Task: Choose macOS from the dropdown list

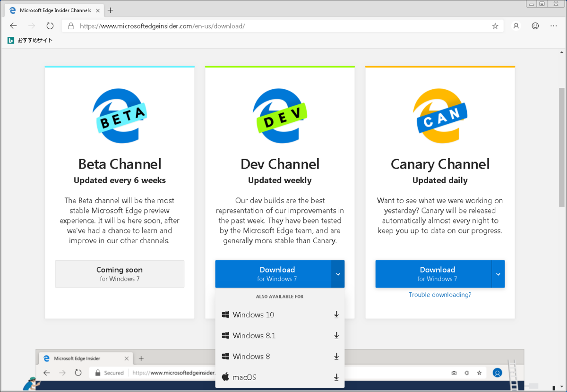Action: point(280,377)
